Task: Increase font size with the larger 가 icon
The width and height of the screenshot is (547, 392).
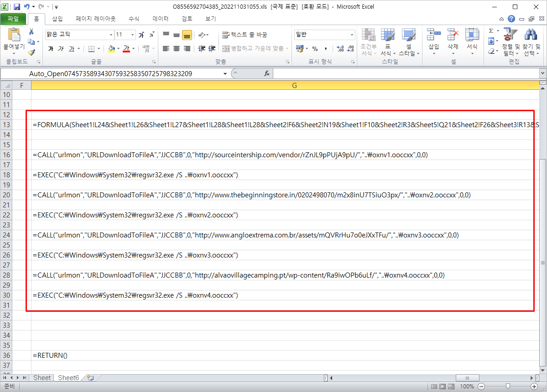Action: click(x=141, y=35)
